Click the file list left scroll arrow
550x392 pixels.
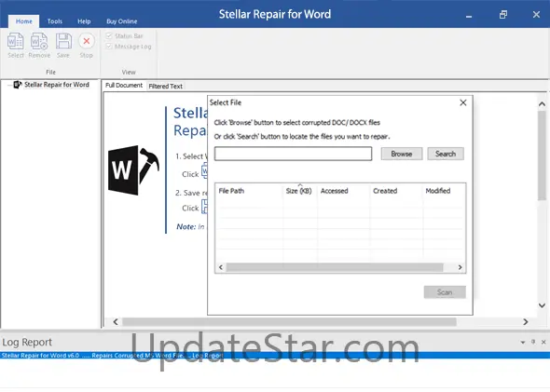point(221,267)
